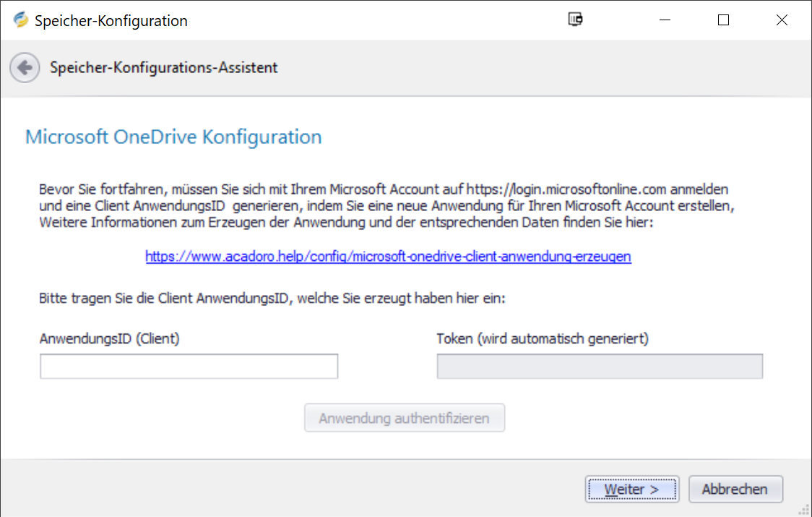This screenshot has height=517, width=812.
Task: Click the Speicher-Konfiguration window title text
Action: pos(111,21)
